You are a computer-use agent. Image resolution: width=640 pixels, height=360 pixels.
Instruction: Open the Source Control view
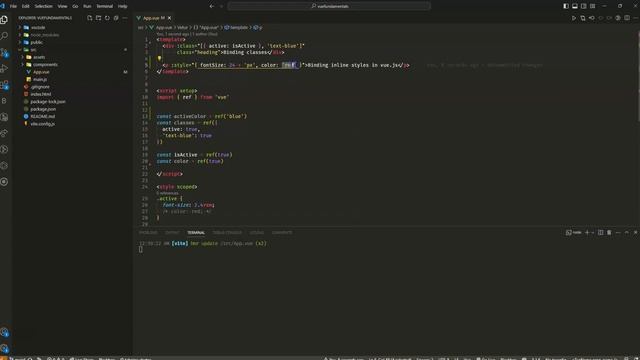4,52
